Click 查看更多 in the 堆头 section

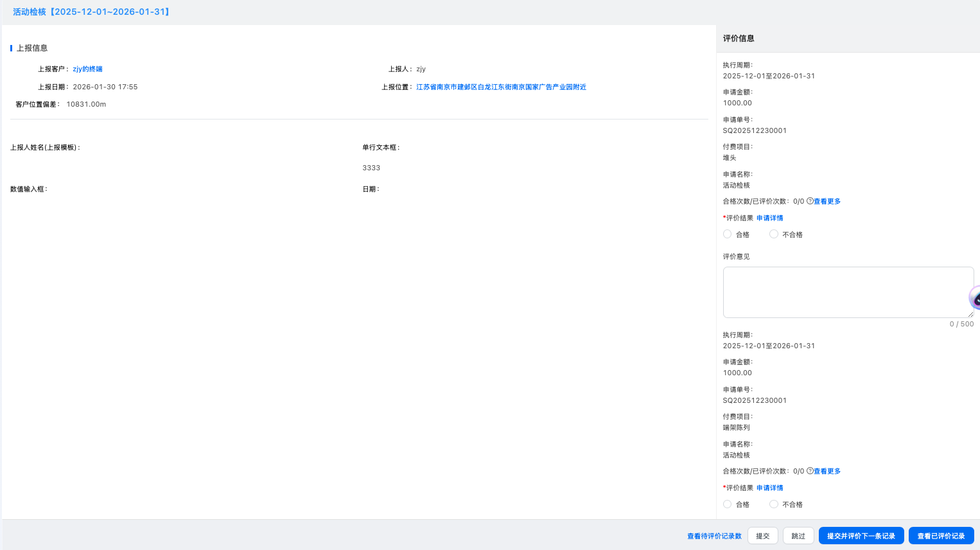827,201
